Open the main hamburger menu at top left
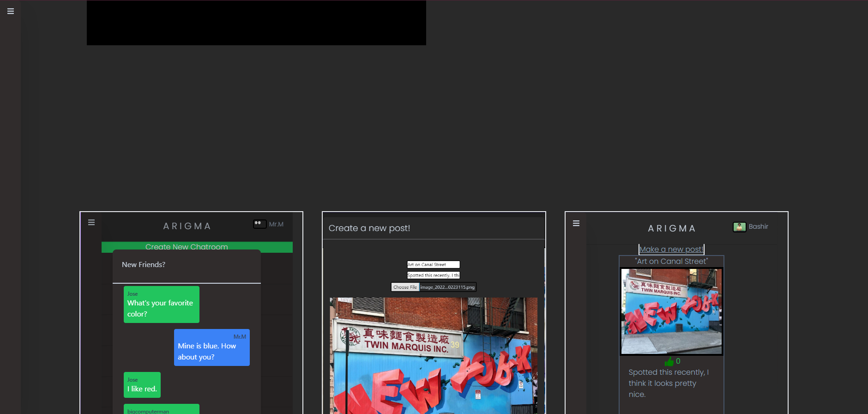The image size is (868, 414). coord(11,11)
